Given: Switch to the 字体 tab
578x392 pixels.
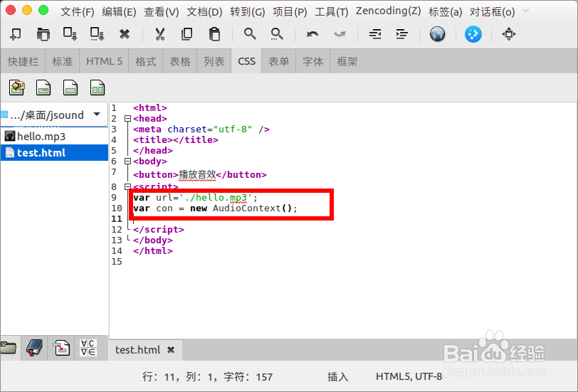Looking at the screenshot, I should pyautogui.click(x=313, y=61).
